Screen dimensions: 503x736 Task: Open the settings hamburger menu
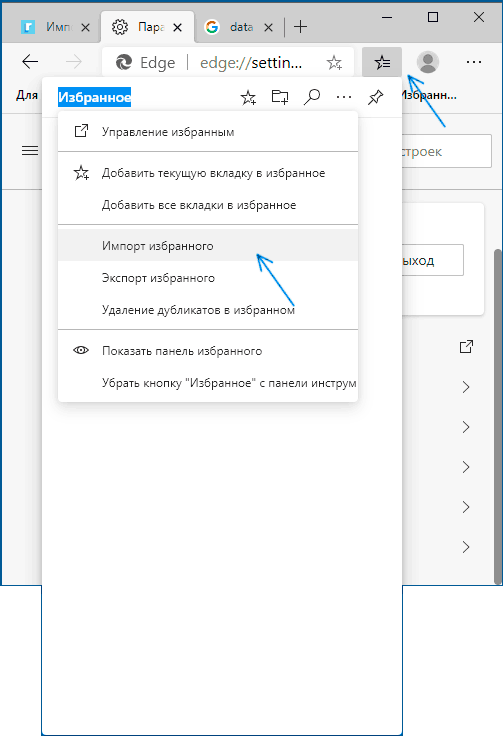[x=30, y=150]
